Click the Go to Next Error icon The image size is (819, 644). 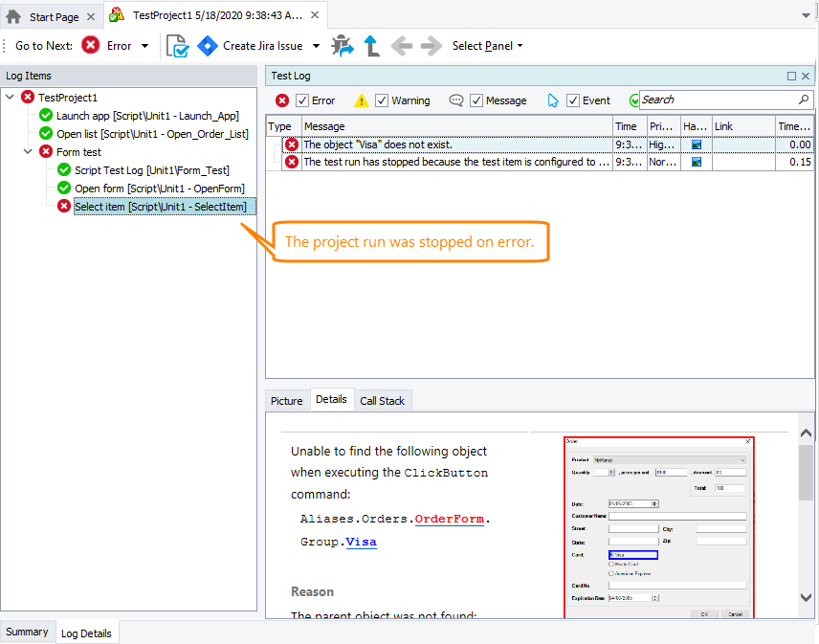click(x=91, y=46)
